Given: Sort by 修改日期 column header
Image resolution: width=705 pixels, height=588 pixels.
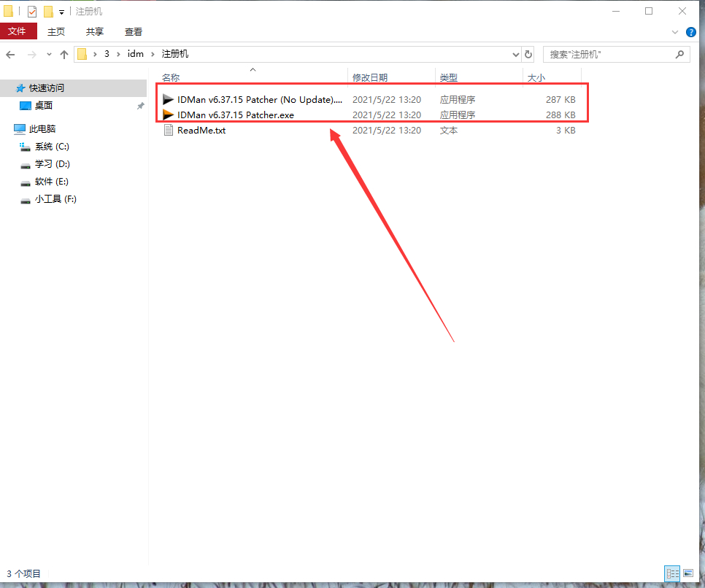Looking at the screenshot, I should (370, 77).
